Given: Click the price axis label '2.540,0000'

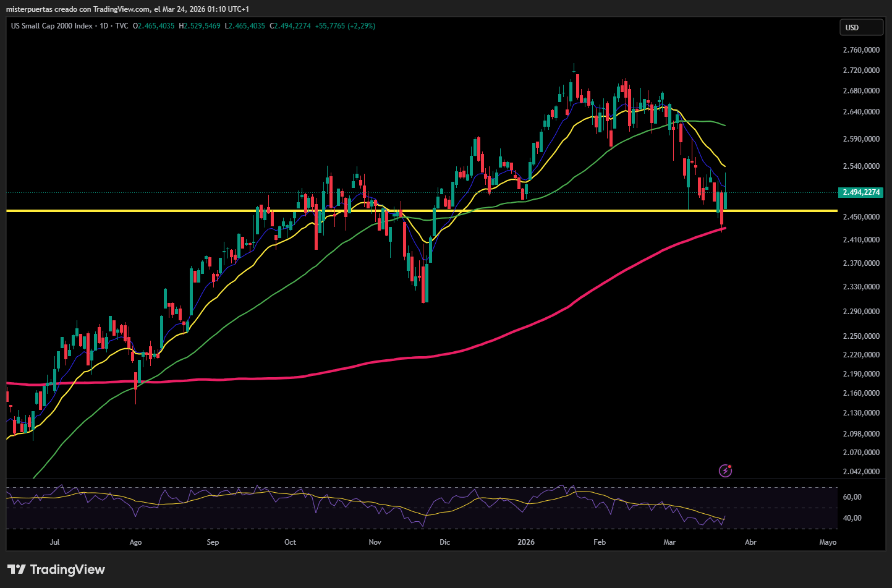Looking at the screenshot, I should (861, 166).
